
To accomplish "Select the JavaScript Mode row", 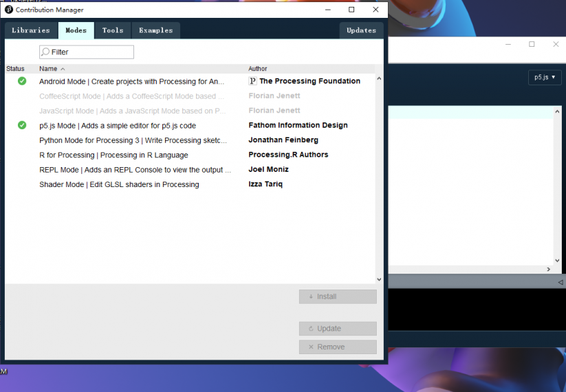I will pos(190,111).
